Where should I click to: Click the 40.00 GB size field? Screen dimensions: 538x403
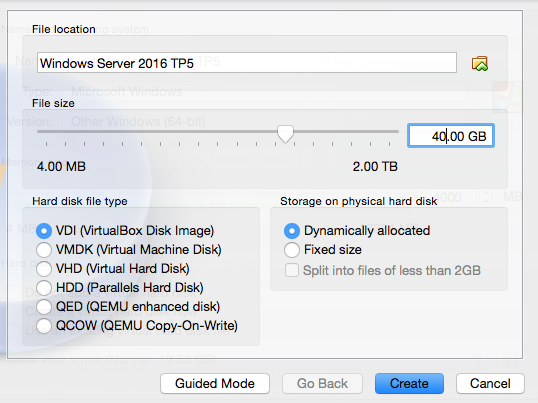point(451,136)
